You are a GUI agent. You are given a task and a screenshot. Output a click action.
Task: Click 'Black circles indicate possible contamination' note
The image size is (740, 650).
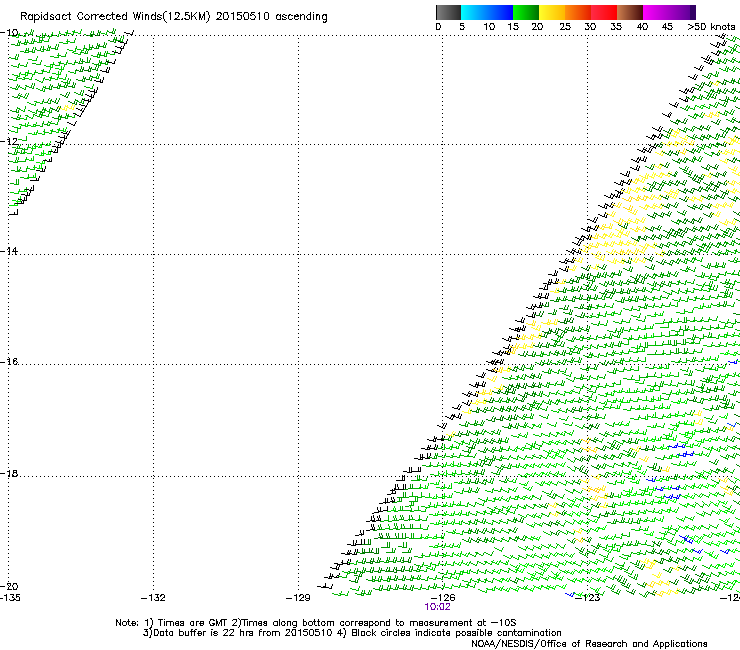click(456, 633)
